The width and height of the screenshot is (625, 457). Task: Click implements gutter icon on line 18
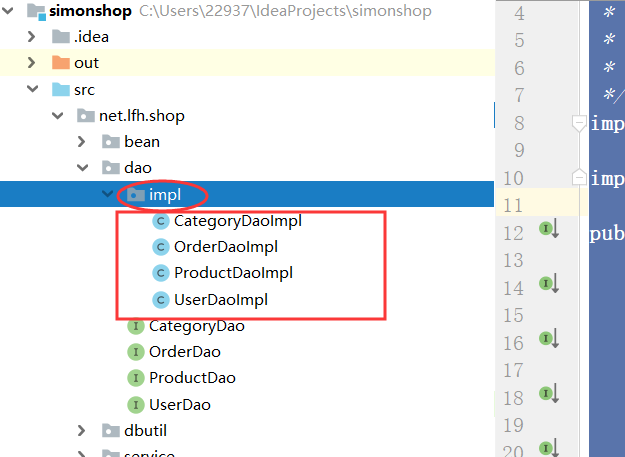[549, 394]
